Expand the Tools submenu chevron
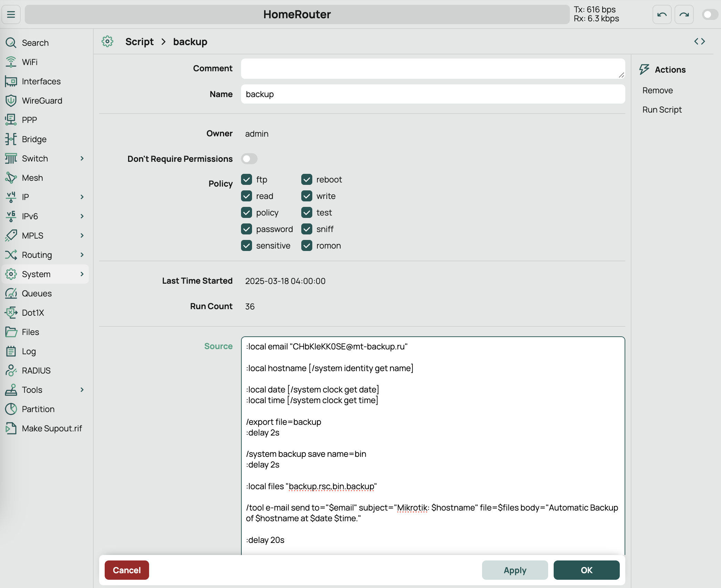721x588 pixels. 82,390
